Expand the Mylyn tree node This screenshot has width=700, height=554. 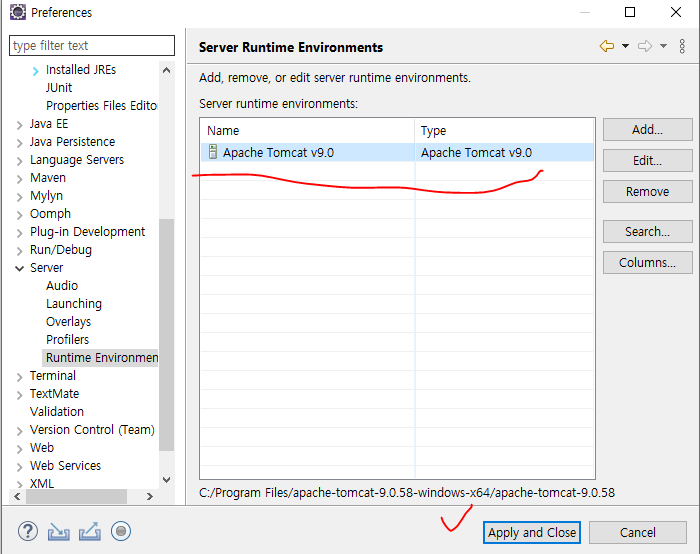tap(19, 197)
